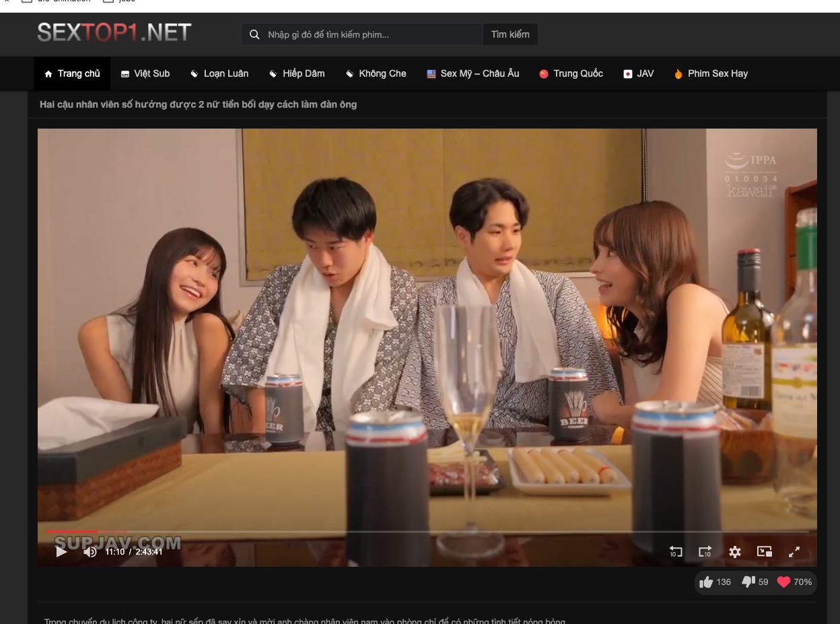Screen dimensions: 840x624
Task: Toggle fullscreen mode on the video
Action: tap(794, 552)
